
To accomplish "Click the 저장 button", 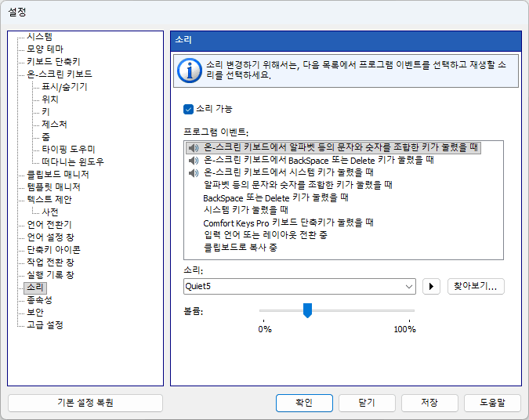I will pyautogui.click(x=429, y=403).
